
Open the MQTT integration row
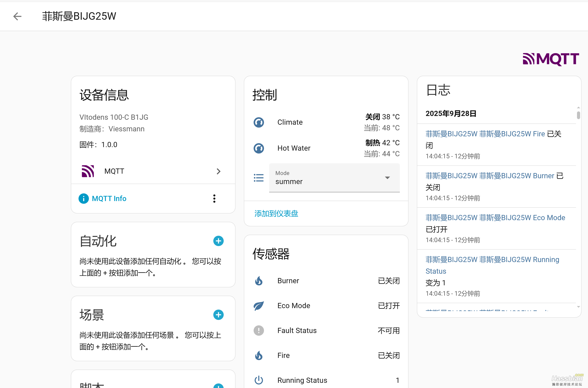[x=153, y=171]
